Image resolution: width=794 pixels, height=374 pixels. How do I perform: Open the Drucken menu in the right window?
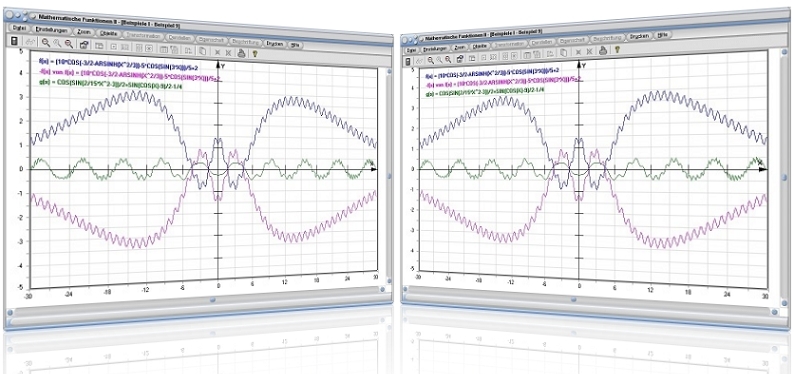(x=639, y=36)
